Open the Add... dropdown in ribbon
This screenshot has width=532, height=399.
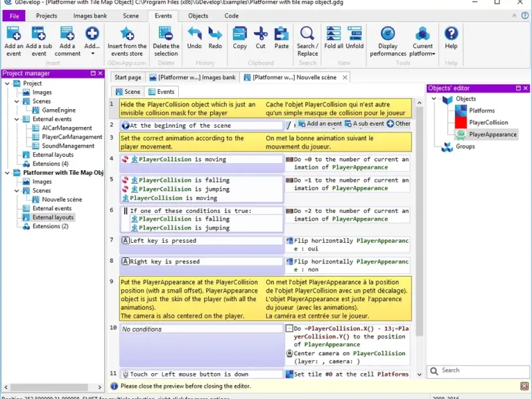92,41
